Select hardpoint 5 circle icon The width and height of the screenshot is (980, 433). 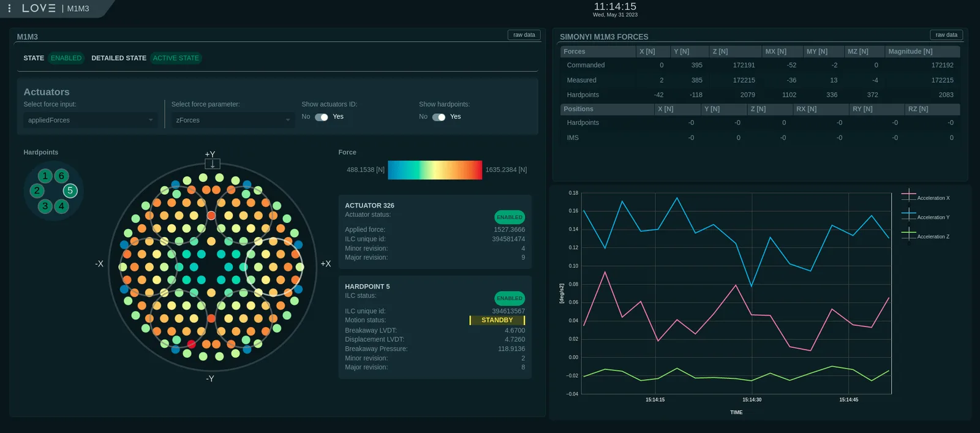[70, 190]
